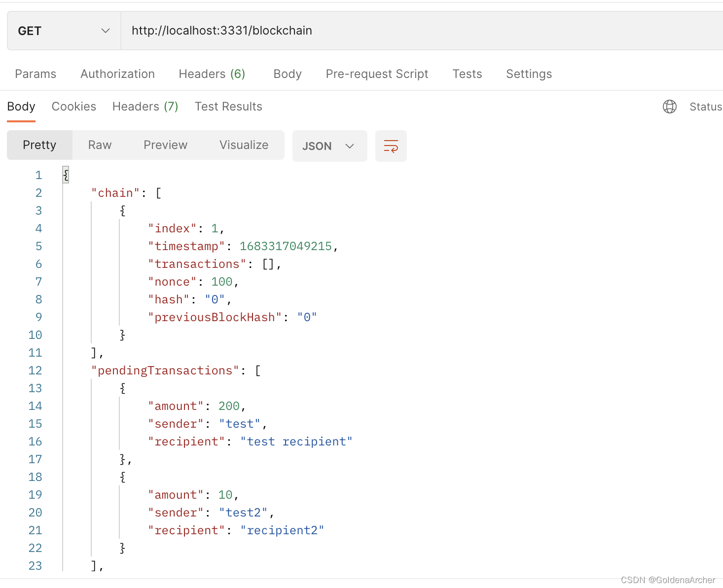Click the "test recipient" value
Image resolution: width=723 pixels, height=588 pixels.
coord(296,441)
